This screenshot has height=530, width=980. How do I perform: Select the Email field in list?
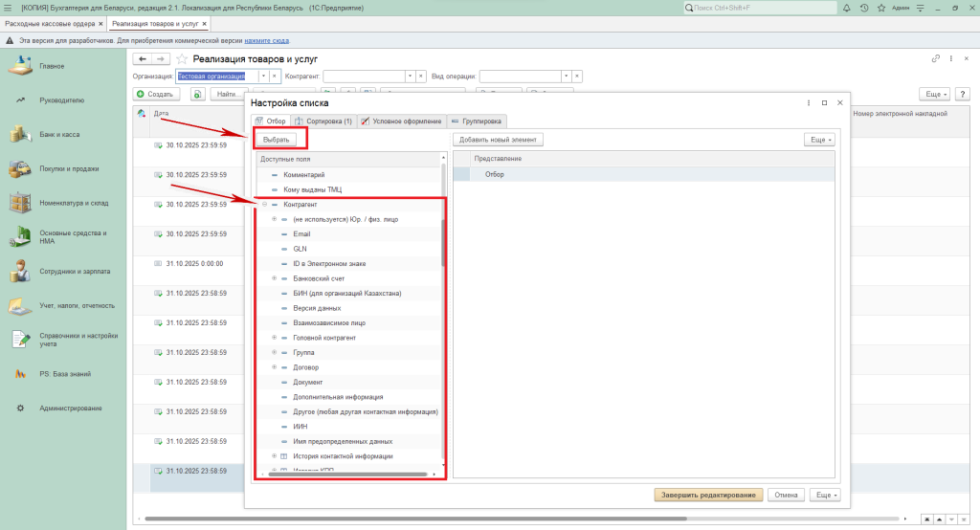click(x=301, y=233)
